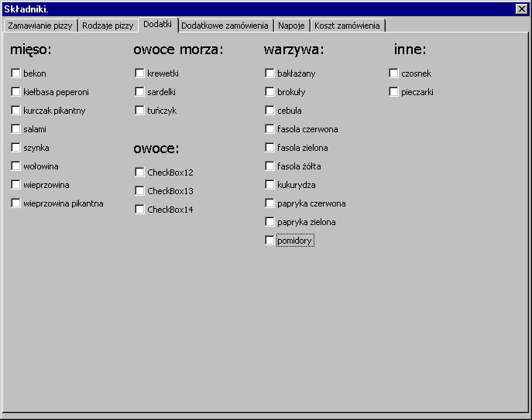
Task: Check the pieczarki option
Action: tap(394, 92)
